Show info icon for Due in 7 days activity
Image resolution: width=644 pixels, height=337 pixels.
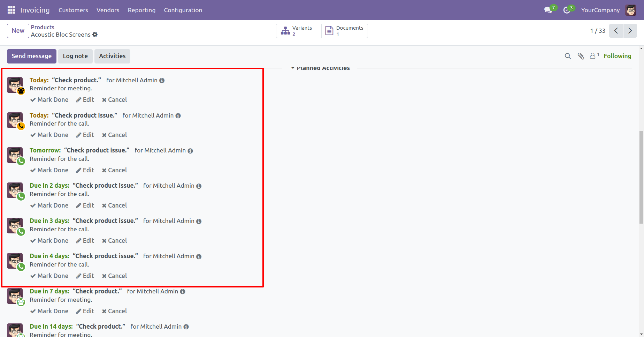tap(183, 292)
